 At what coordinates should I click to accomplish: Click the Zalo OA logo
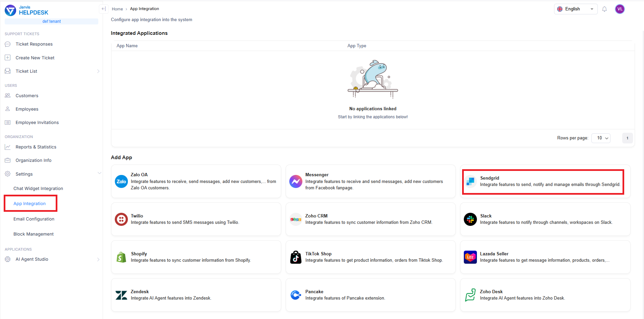[x=121, y=181]
